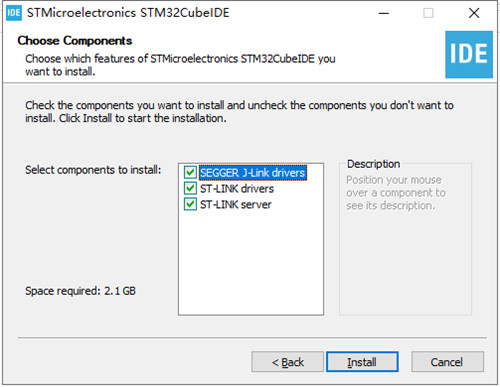Click the STMicroelectronics STM32CubeIDE window title

pos(128,13)
